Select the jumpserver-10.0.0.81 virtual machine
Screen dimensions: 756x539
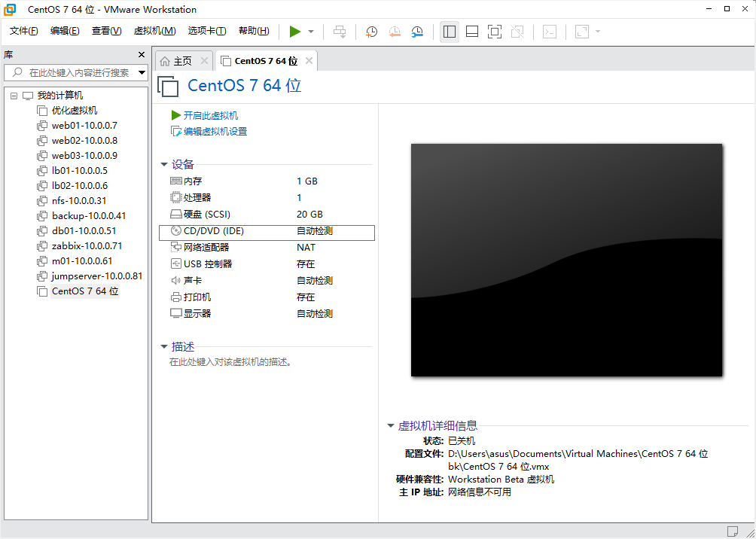point(97,276)
